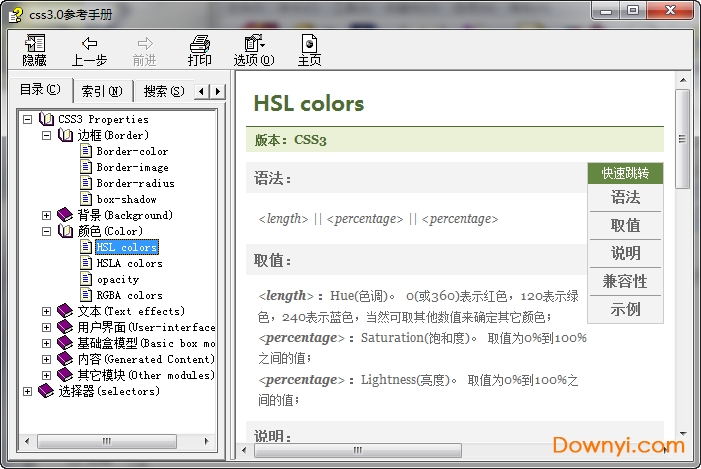Click the closed book icon for 文本(Text effects)
Viewport: 701px width, 469px height.
(65, 311)
